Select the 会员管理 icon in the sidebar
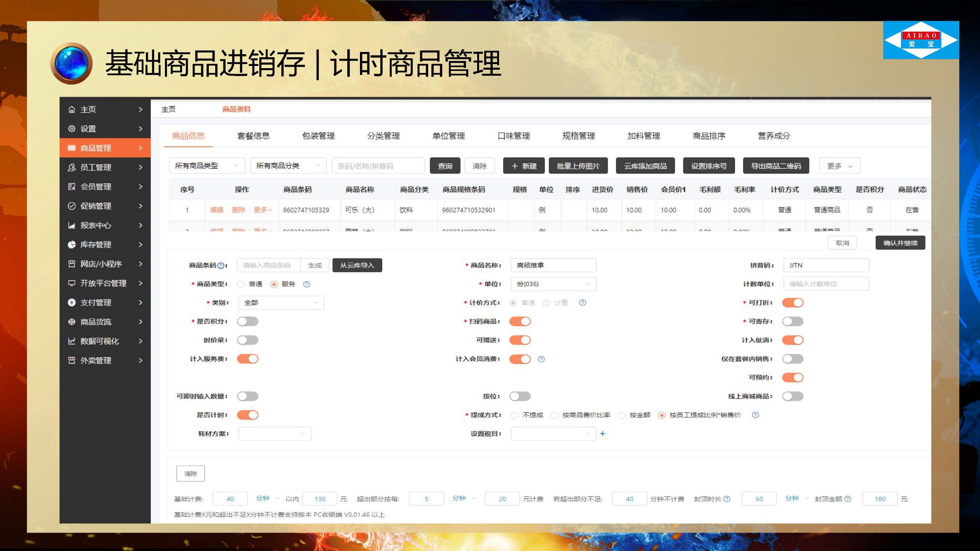The image size is (980, 551). 72,186
